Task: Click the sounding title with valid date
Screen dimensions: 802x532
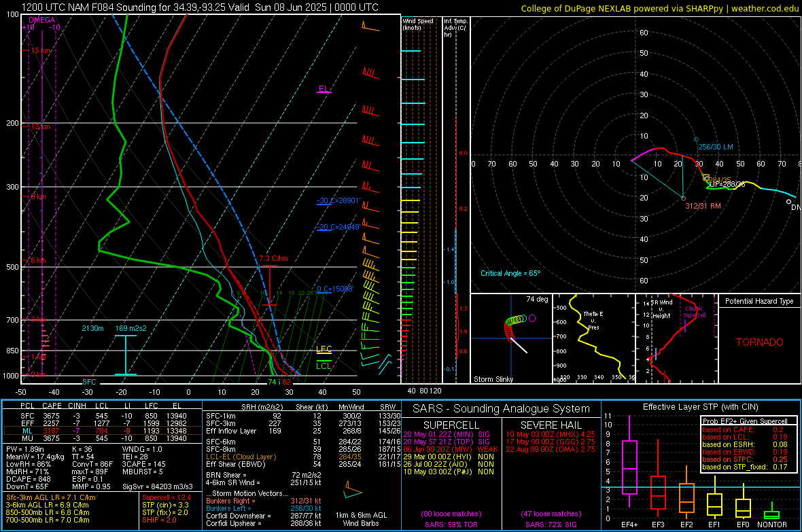Action: (x=200, y=7)
